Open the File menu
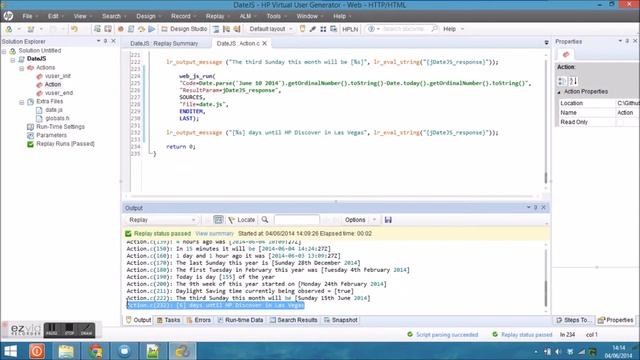 (27, 16)
